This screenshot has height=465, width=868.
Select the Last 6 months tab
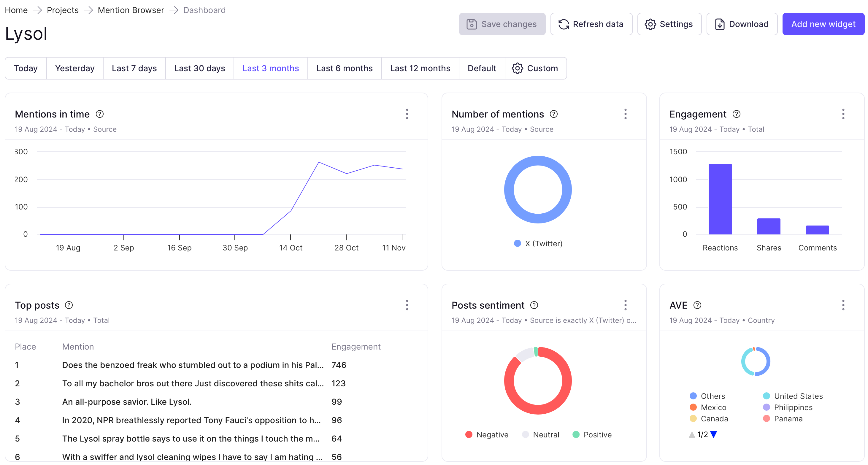(x=345, y=68)
